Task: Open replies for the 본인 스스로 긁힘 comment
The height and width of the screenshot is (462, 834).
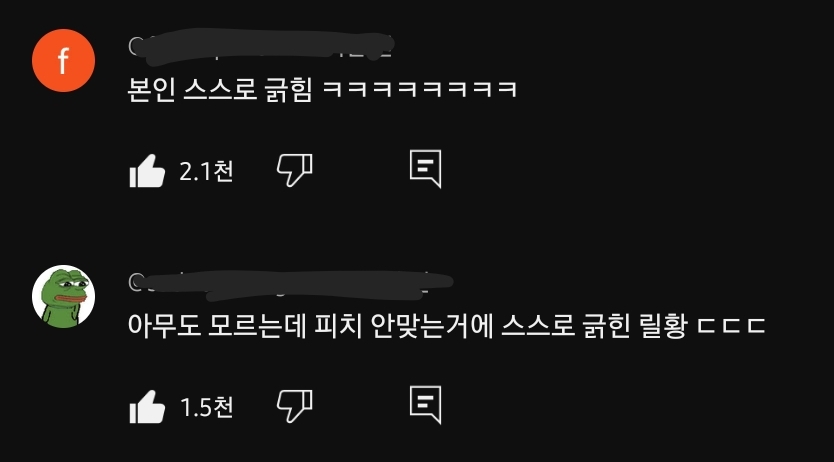Action: click(426, 169)
